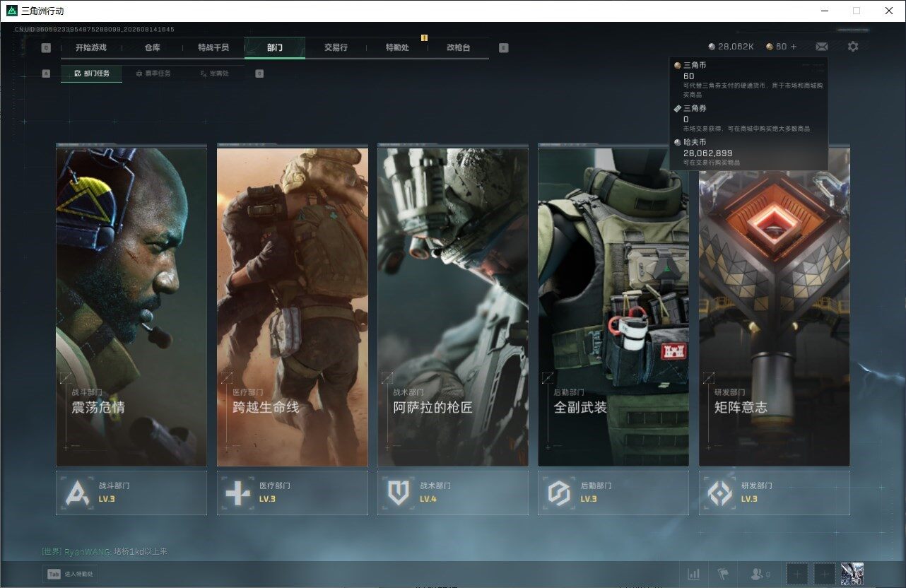Image resolution: width=906 pixels, height=588 pixels.
Task: Minimize the 三角洲行动 window
Action: pyautogui.click(x=825, y=11)
